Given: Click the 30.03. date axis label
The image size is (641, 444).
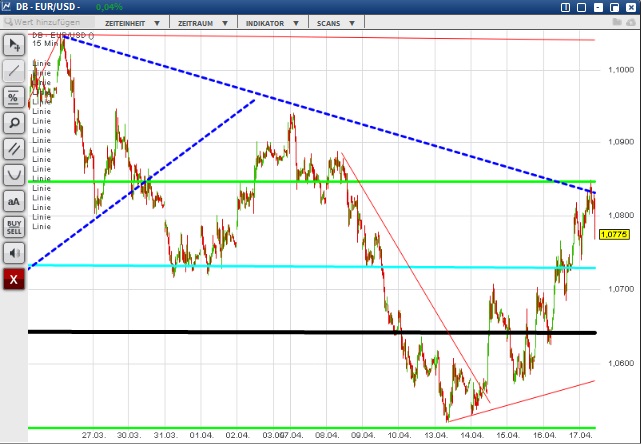Looking at the screenshot, I should pos(129,435).
